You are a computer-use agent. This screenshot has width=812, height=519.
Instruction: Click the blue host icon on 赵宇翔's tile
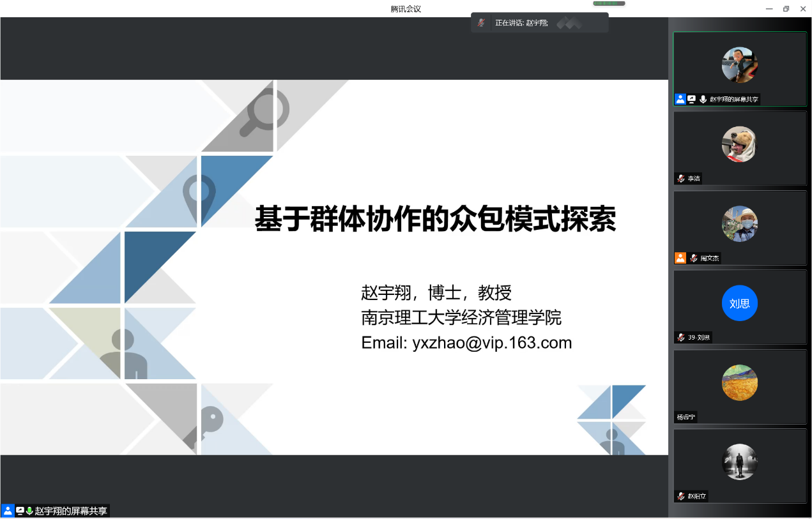tap(680, 100)
